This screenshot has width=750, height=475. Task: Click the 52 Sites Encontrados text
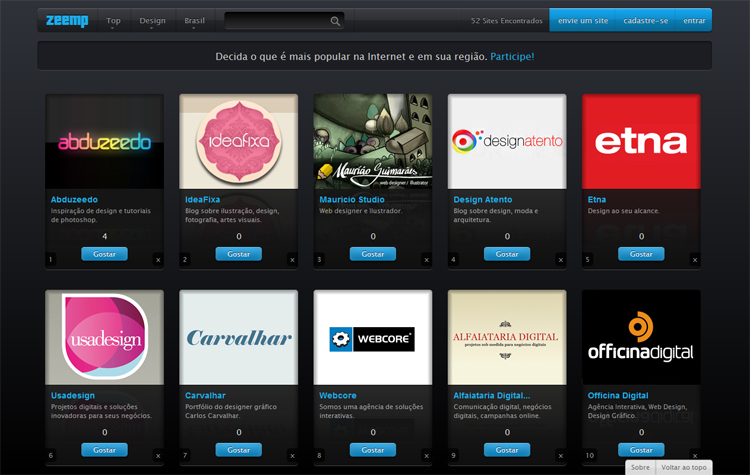coord(507,21)
